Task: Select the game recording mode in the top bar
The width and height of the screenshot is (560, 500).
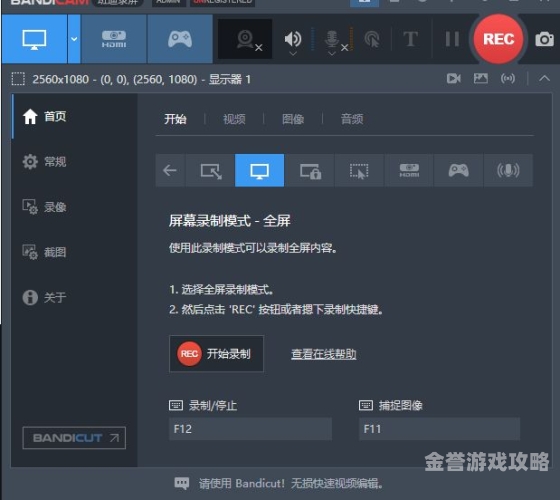Action: [180, 39]
